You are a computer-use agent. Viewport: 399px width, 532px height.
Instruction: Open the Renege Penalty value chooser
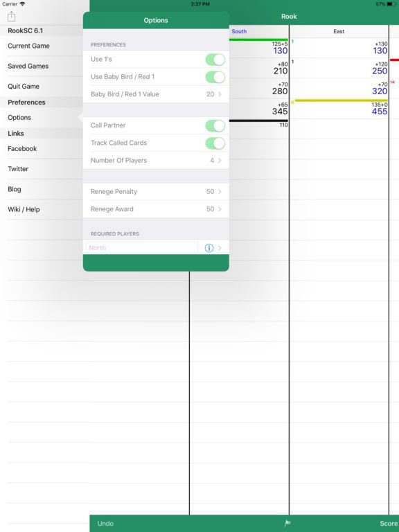[x=156, y=192]
